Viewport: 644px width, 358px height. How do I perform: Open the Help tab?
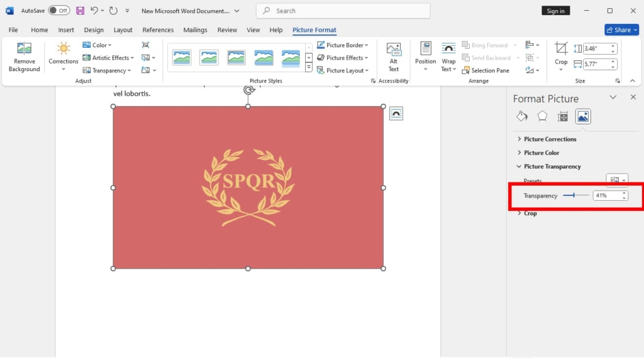(276, 30)
